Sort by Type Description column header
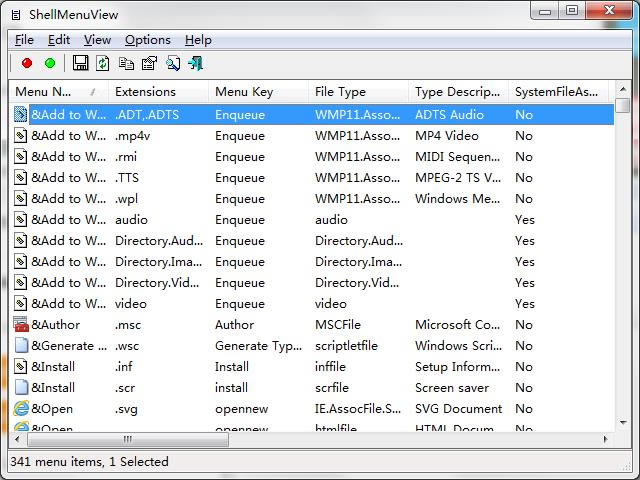This screenshot has width=640, height=480. click(458, 92)
